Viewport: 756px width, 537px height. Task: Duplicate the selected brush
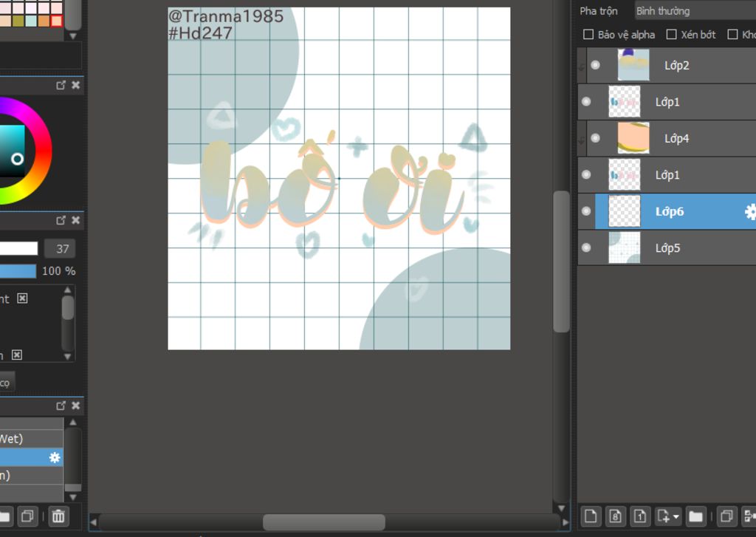point(27,516)
